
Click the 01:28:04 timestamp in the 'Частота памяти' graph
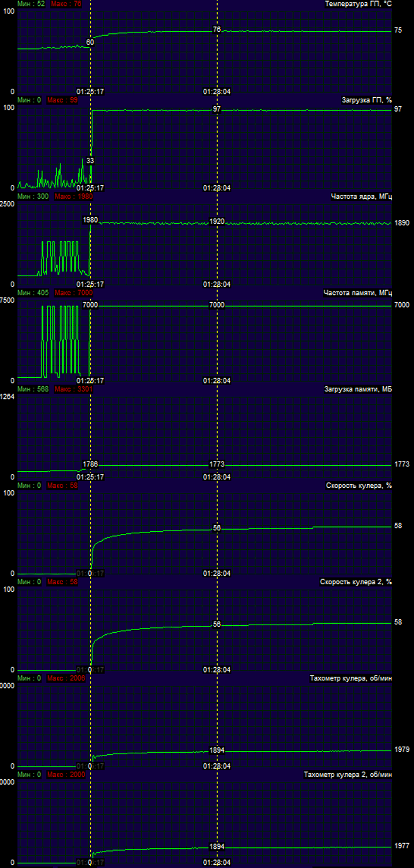pyautogui.click(x=217, y=381)
